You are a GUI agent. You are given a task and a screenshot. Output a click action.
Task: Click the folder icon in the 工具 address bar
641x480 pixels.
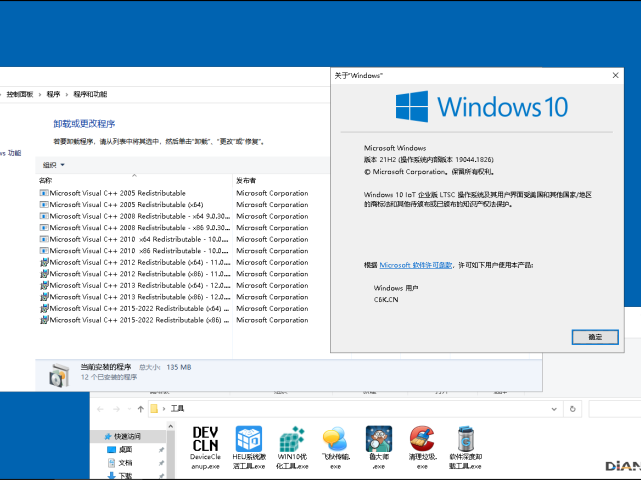(x=154, y=408)
